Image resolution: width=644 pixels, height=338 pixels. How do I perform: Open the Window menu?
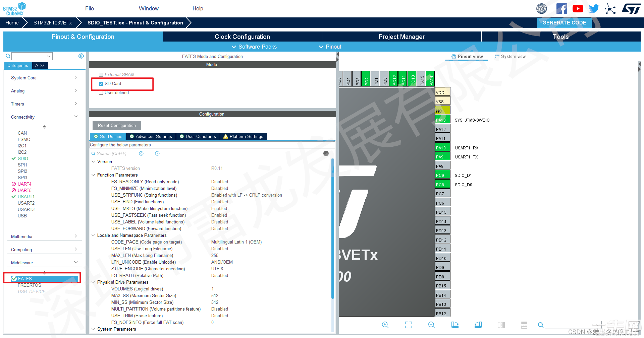[149, 8]
